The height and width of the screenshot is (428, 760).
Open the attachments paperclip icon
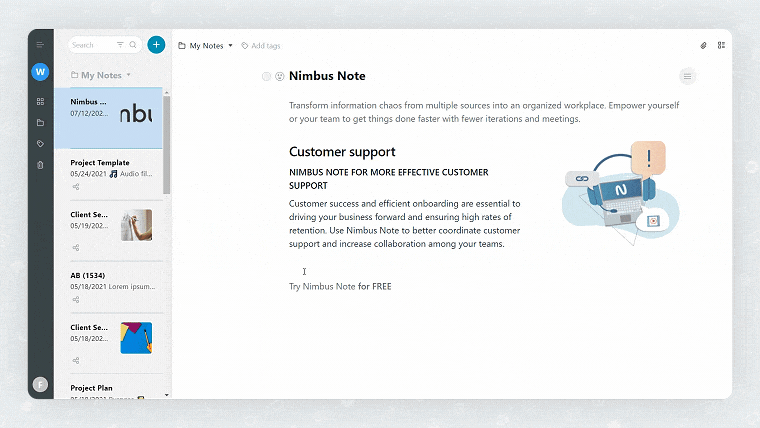(x=703, y=45)
